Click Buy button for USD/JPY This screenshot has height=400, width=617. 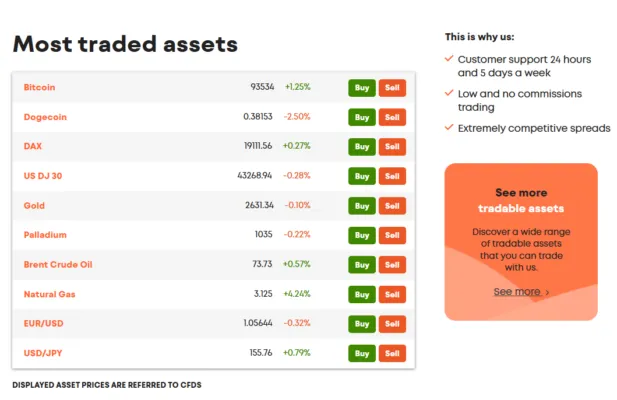361,353
